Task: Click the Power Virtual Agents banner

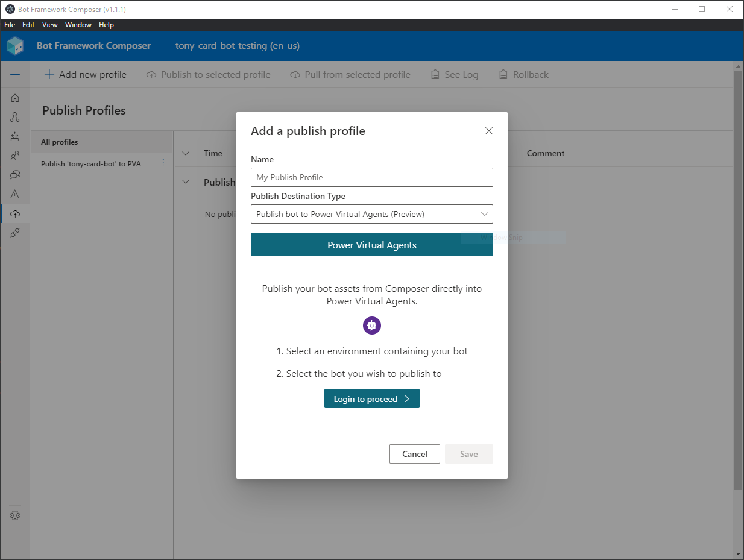Action: pyautogui.click(x=372, y=245)
